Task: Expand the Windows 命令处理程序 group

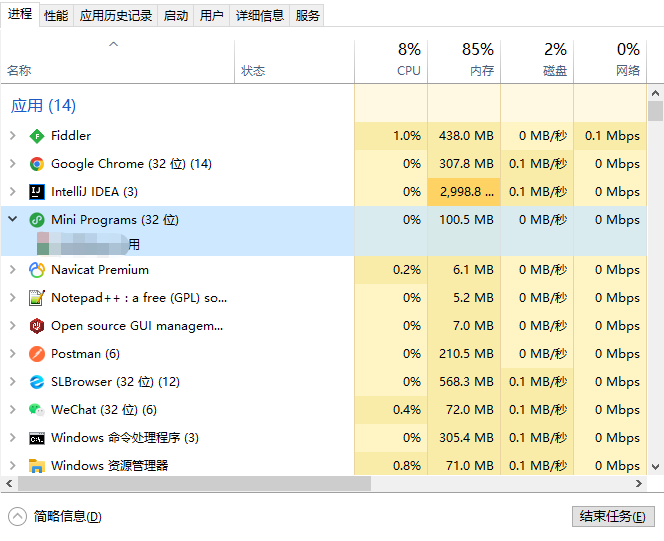Action: 12,438
